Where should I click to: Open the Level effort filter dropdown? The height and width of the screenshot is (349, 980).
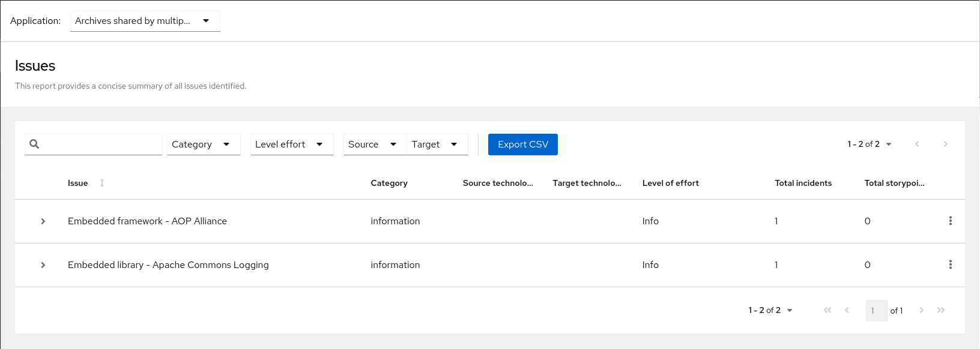click(291, 145)
